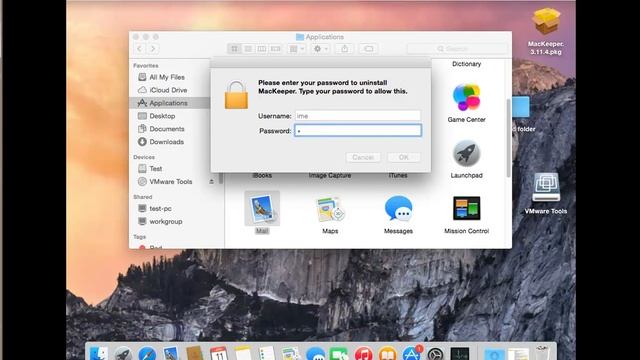Select the Mail app icon
The height and width of the screenshot is (360, 640).
click(262, 209)
